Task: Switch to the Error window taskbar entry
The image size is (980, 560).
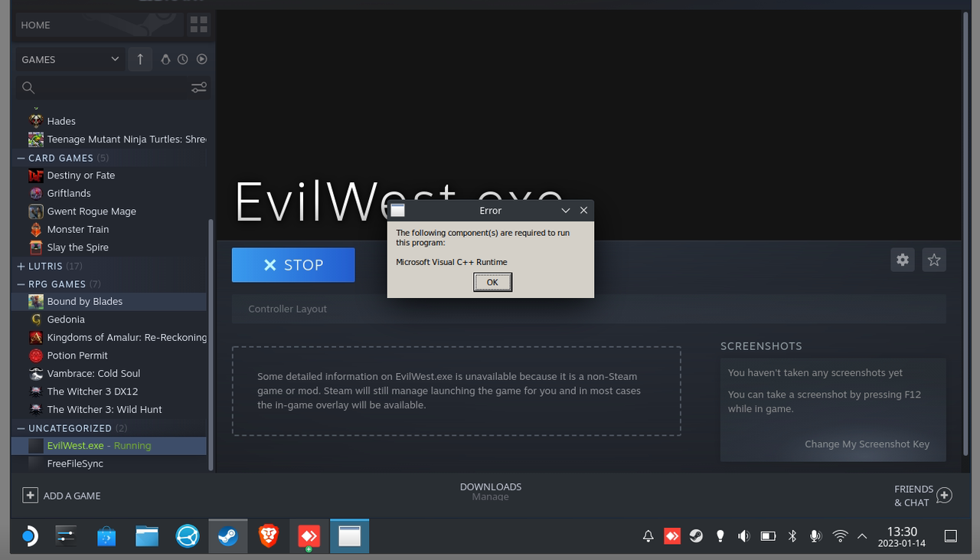Action: click(349, 536)
